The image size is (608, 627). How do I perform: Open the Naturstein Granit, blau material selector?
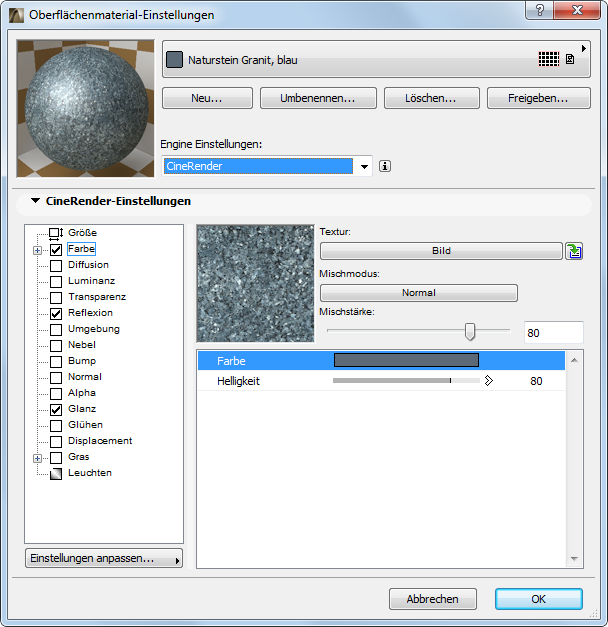tap(376, 59)
